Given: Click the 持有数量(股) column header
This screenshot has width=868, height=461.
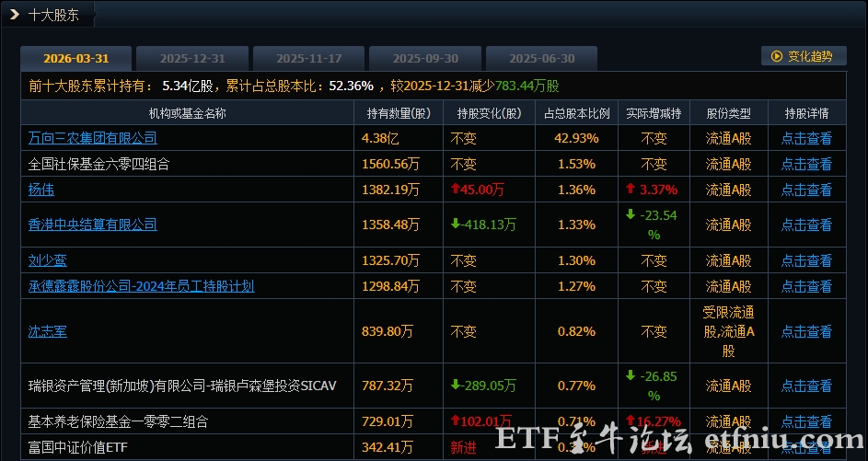Looking at the screenshot, I should point(399,113).
